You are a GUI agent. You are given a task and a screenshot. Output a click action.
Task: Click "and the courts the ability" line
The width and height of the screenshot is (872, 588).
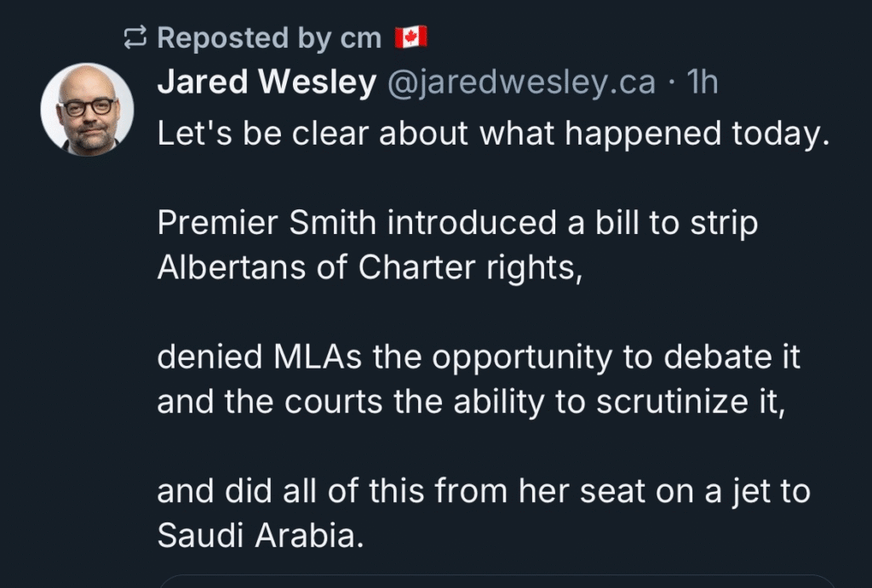coord(469,402)
